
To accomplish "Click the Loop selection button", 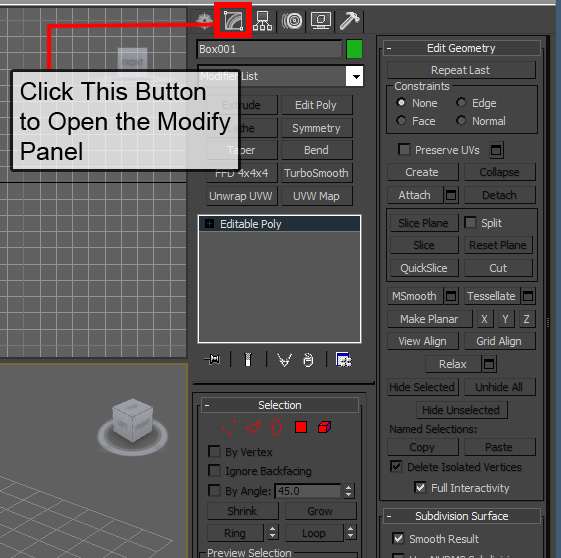I will pyautogui.click(x=314, y=533).
